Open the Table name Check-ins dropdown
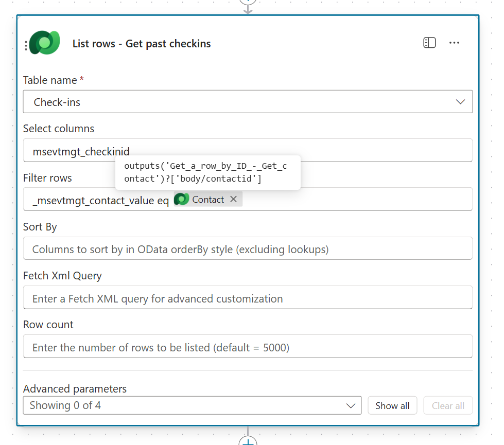The width and height of the screenshot is (504, 445). [248, 102]
